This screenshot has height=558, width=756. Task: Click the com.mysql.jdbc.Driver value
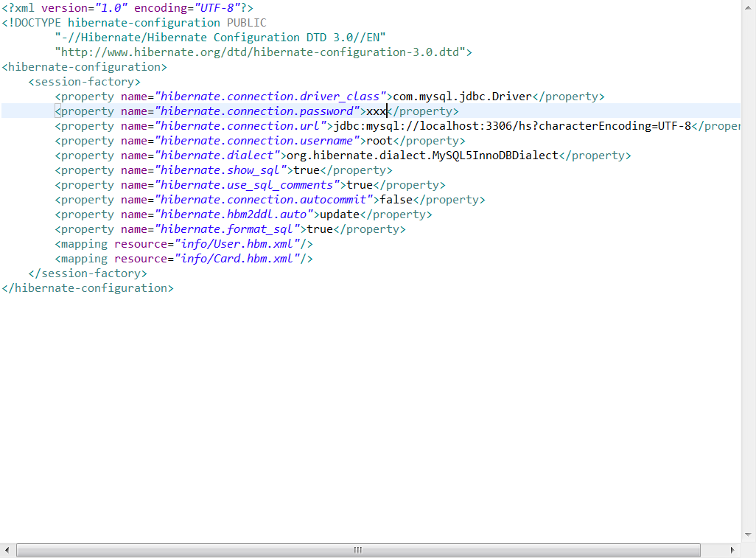[x=463, y=97]
